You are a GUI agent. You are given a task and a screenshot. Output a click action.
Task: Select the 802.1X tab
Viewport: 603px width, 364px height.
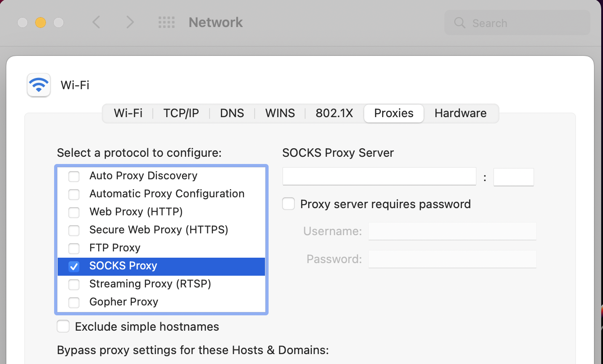[334, 113]
